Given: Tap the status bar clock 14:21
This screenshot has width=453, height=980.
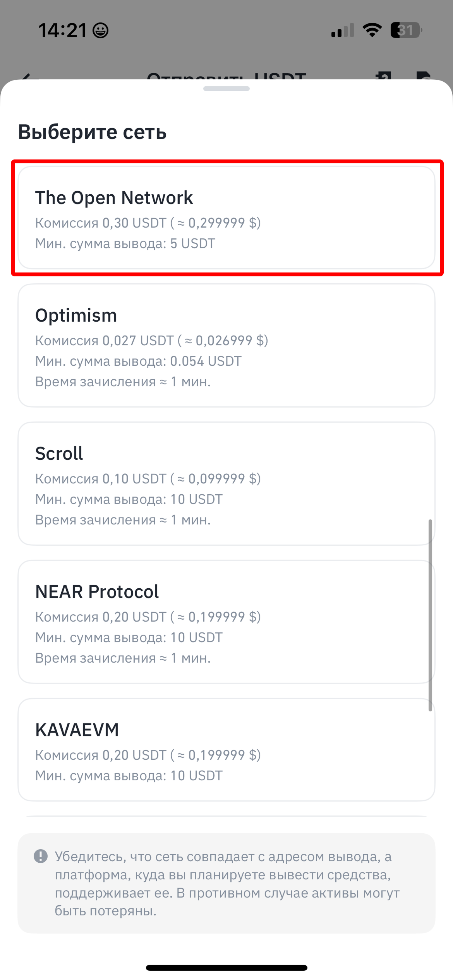Looking at the screenshot, I should click(x=62, y=31).
